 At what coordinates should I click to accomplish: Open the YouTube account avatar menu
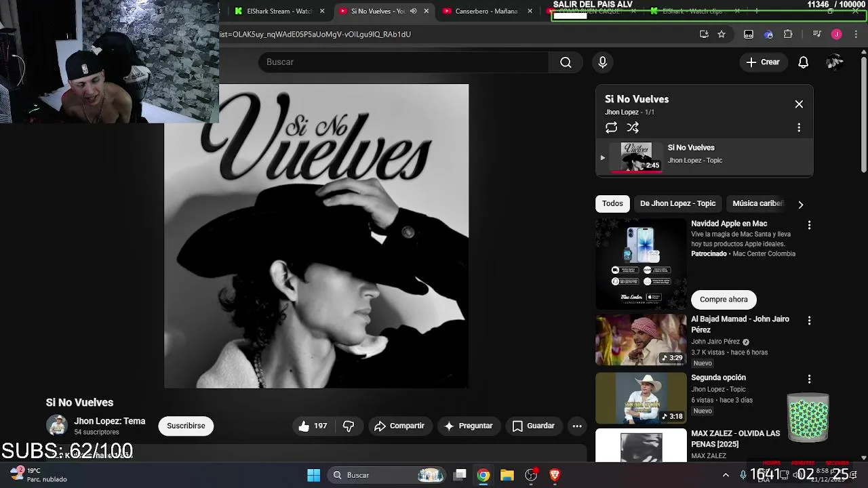[x=834, y=62]
